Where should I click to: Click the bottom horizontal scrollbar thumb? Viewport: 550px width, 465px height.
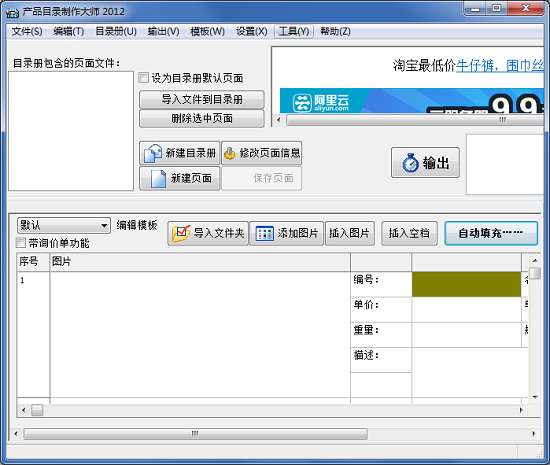click(195, 434)
